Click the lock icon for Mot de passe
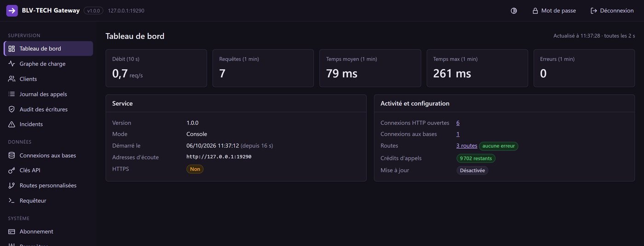The height and width of the screenshot is (246, 644). click(535, 11)
